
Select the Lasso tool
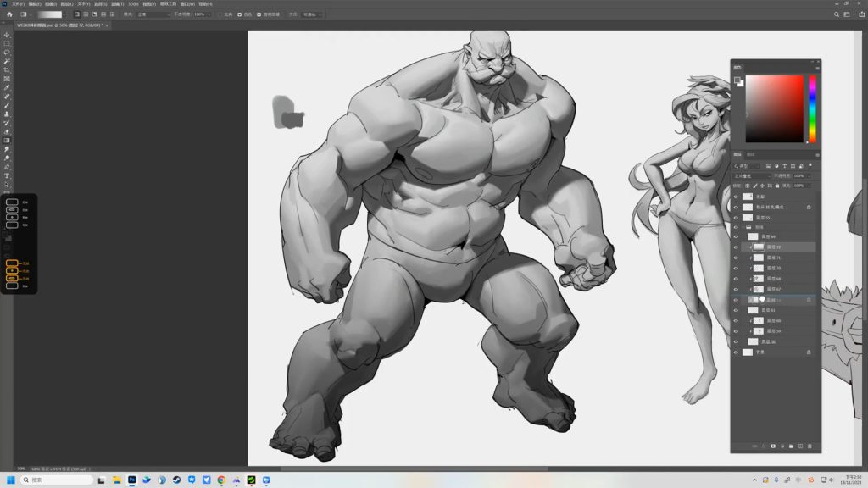pyautogui.click(x=7, y=53)
